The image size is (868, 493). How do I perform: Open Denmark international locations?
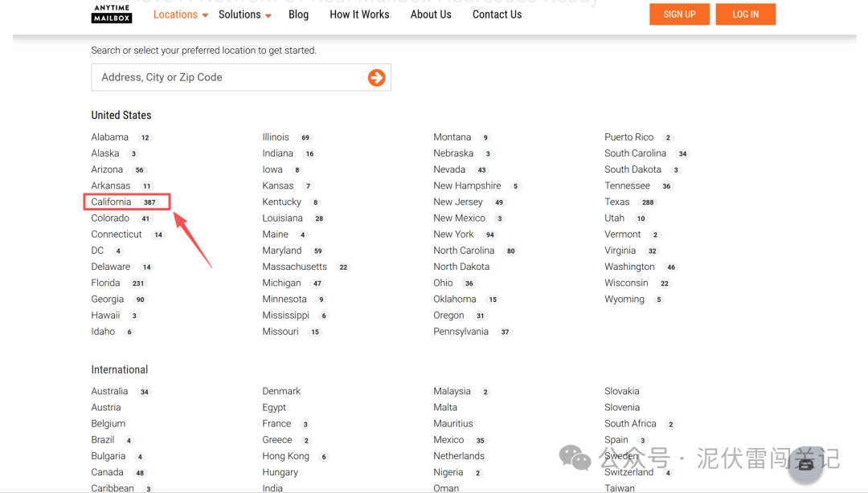pyautogui.click(x=281, y=391)
